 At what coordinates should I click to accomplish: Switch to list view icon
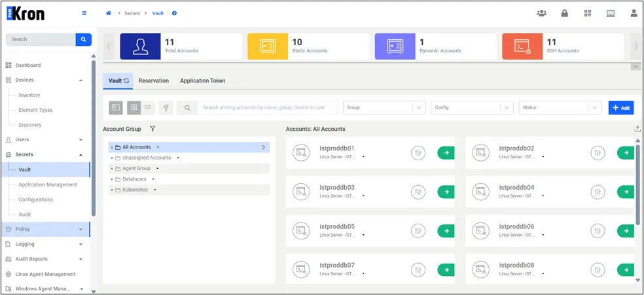(148, 107)
